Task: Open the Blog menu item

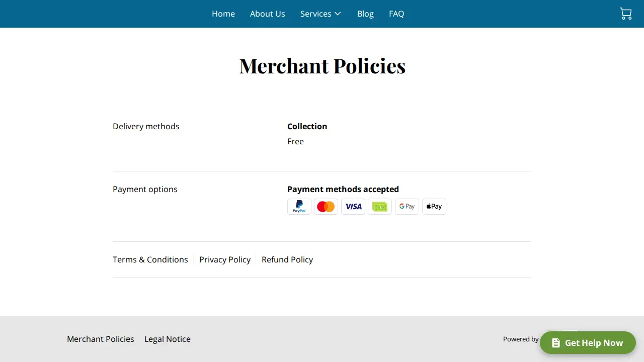Action: tap(365, 14)
